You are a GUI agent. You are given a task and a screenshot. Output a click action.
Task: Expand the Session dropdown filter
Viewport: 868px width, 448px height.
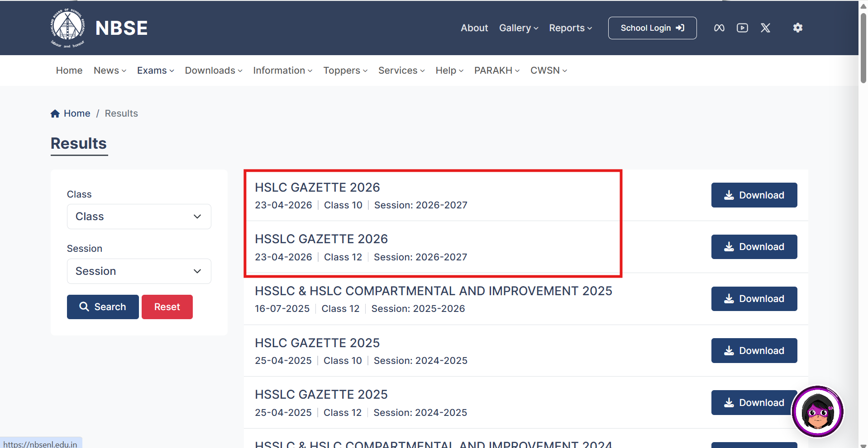(139, 271)
